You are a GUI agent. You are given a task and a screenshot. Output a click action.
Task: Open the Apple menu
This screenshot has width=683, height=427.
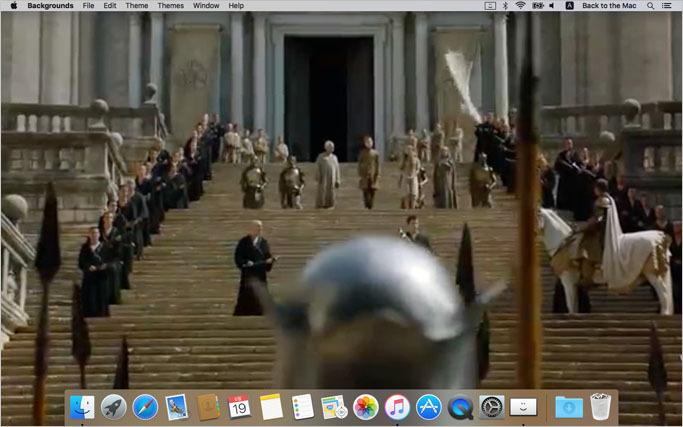(x=14, y=6)
